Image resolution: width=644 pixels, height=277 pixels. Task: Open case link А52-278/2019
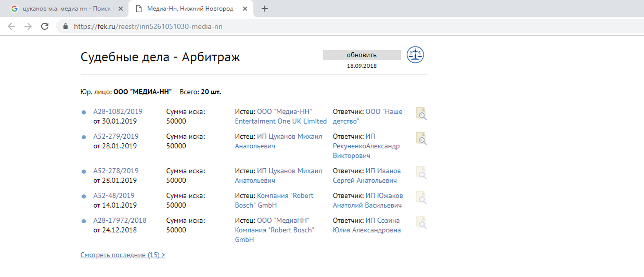tap(116, 171)
